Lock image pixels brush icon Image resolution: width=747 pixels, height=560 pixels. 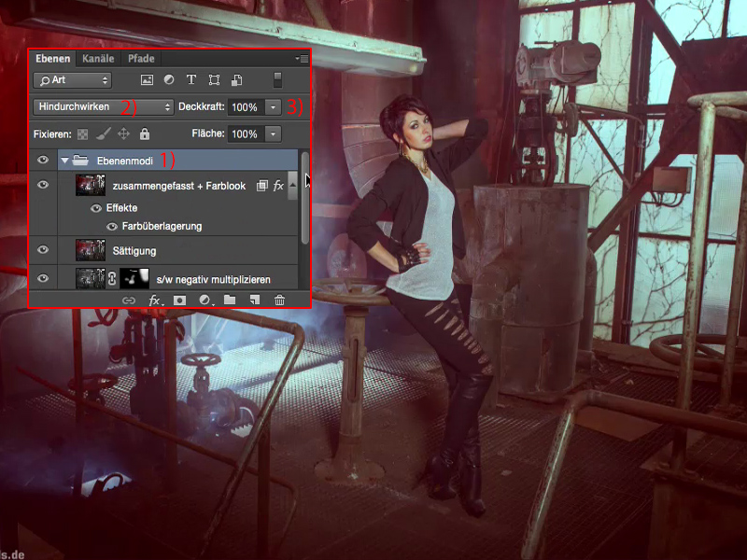(103, 133)
